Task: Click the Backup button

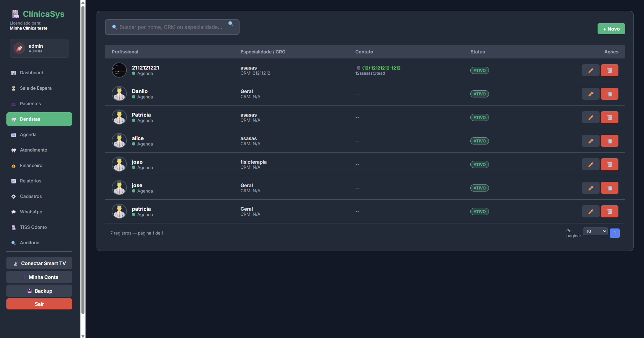Action: click(39, 291)
